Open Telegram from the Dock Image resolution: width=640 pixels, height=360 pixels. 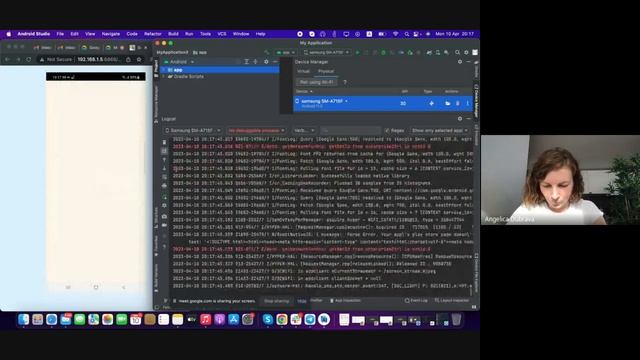[310, 320]
